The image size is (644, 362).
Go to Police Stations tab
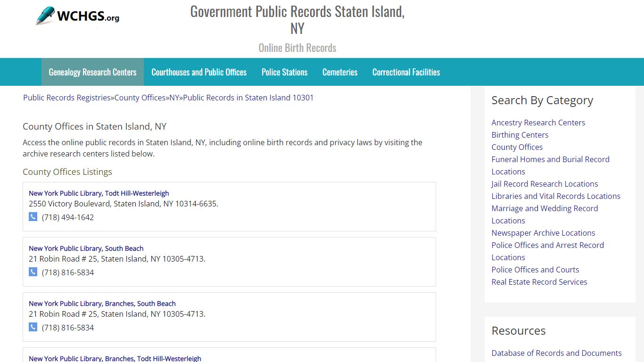[x=284, y=72]
